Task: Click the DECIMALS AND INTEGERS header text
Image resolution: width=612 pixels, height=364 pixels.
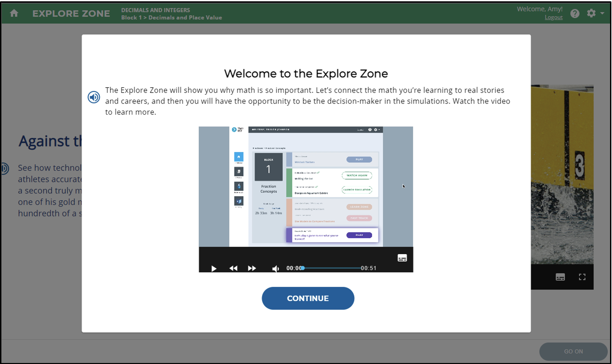Action: (x=155, y=10)
